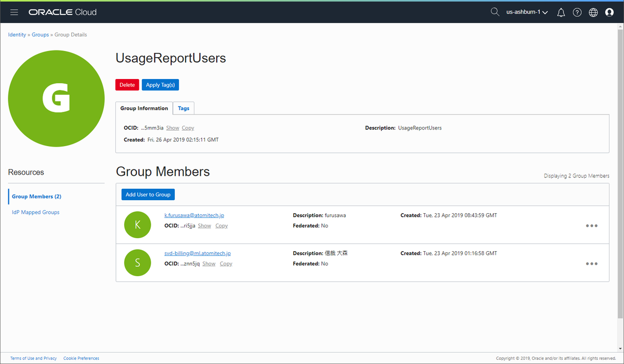Screen dimensions: 624x364
Task: Go to Identity in the breadcrumb
Action: click(17, 35)
